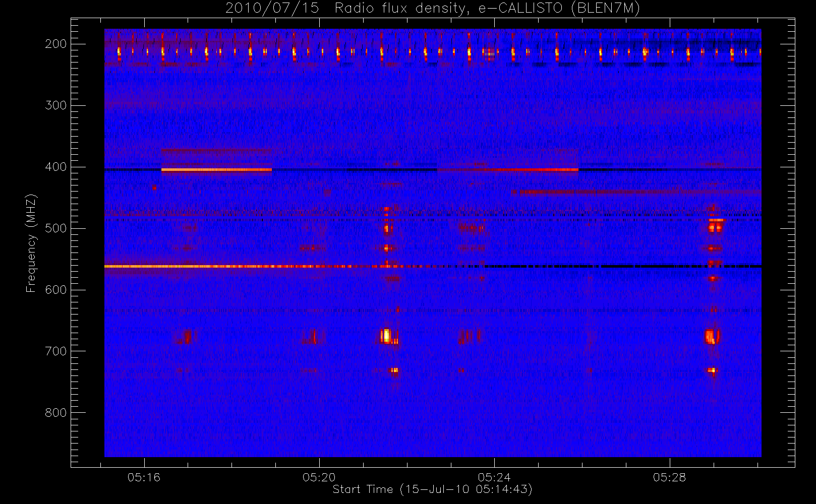
Task: Click the 600 frequency tick label
Action: tap(56, 290)
